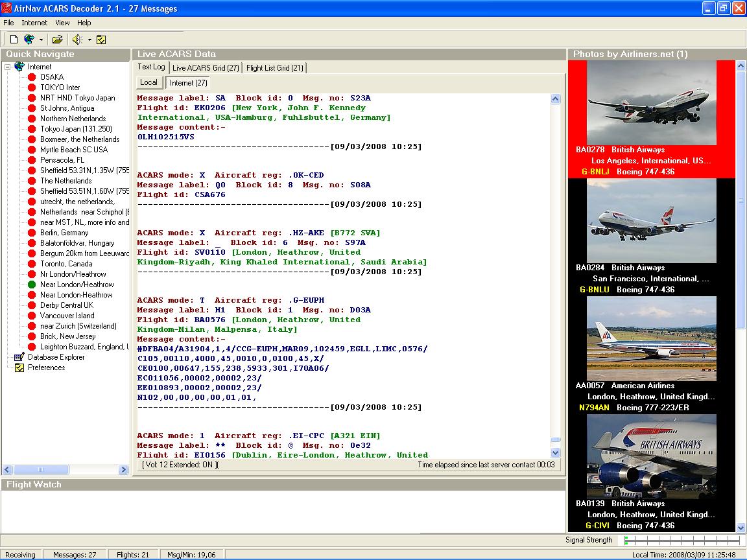
Task: Click the G-BNLJ registration label
Action: [x=595, y=172]
